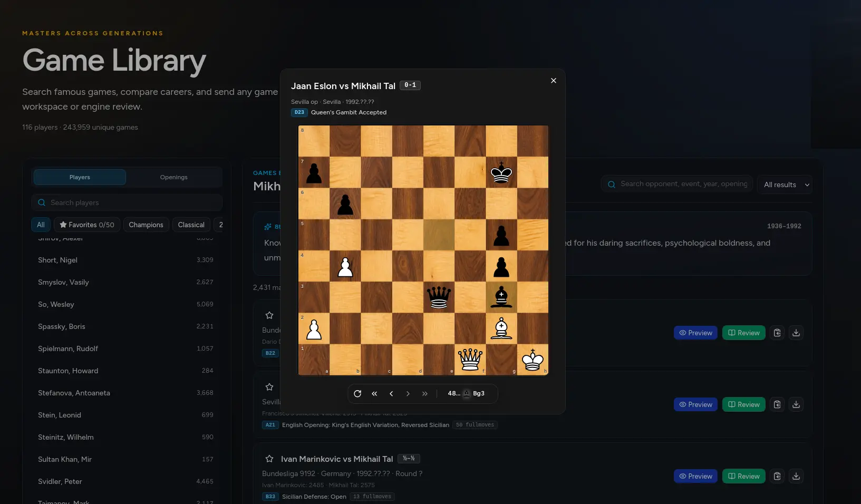Select the white king on h1
This screenshot has width=861, height=504.
click(x=533, y=360)
